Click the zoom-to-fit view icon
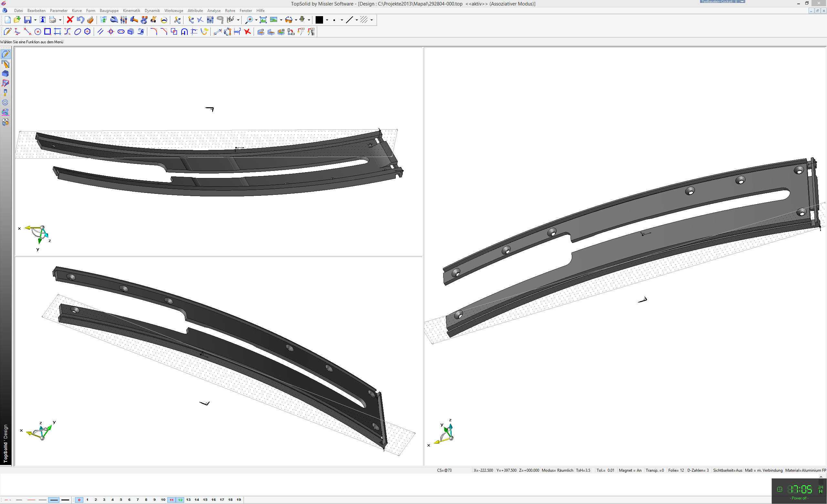Screen dimensions: 827x504 (263, 20)
